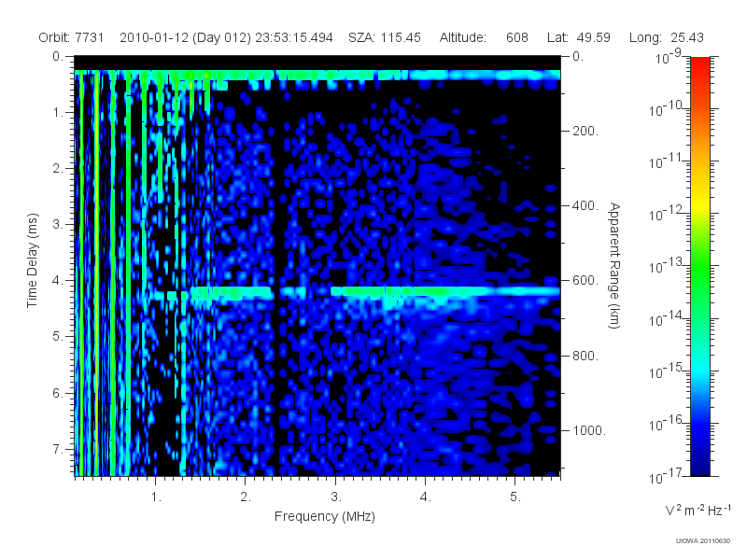The image size is (747, 560).
Task: Click the 'V² m⁻² Hz⁻¹' units label
Action: [698, 510]
